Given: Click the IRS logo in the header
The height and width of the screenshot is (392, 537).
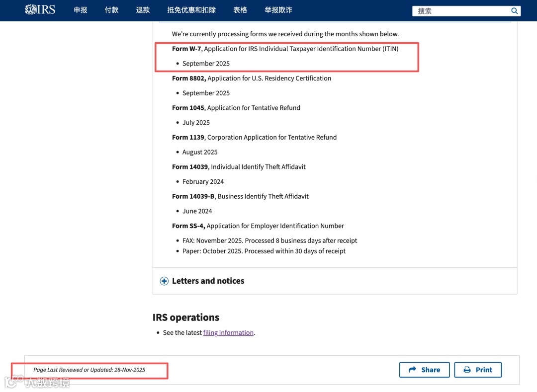Looking at the screenshot, I should (40, 9).
